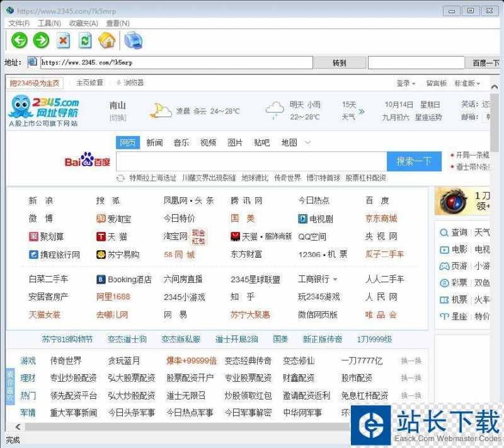
Task: Click the blue 搜索一下 button
Action: (x=414, y=161)
